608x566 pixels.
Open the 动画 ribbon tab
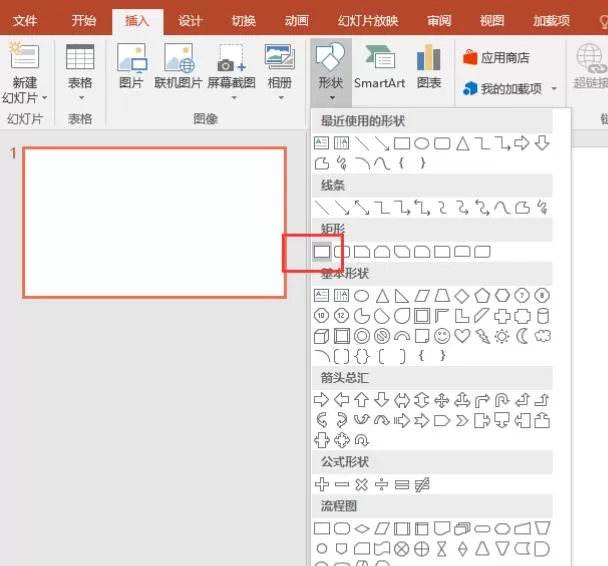297,20
